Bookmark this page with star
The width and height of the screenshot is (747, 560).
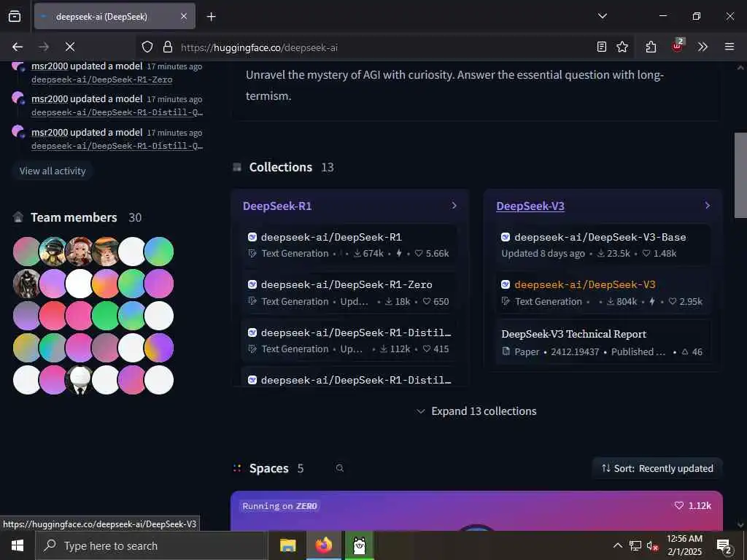(622, 47)
